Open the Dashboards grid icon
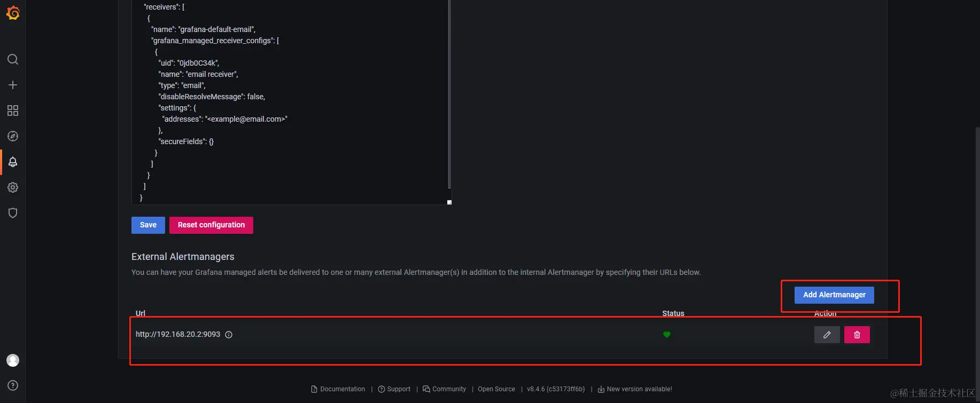Viewport: 980px width, 403px height. click(x=13, y=110)
